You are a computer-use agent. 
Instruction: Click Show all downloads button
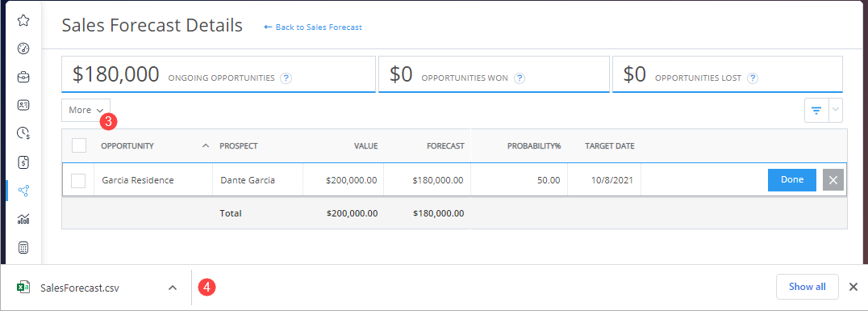tap(807, 287)
